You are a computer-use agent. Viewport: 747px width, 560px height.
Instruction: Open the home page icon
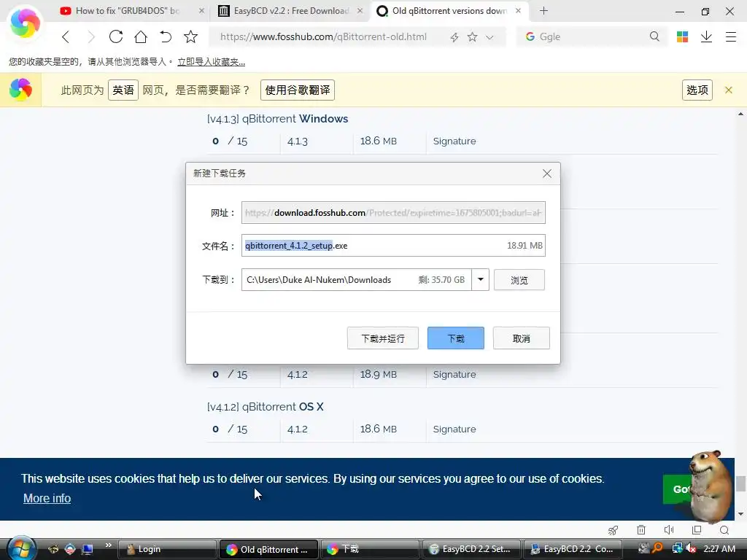141,36
